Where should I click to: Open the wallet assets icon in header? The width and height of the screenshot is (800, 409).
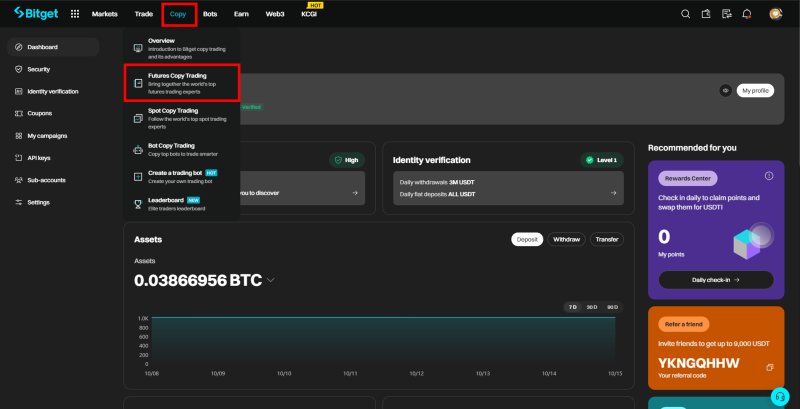pyautogui.click(x=706, y=14)
